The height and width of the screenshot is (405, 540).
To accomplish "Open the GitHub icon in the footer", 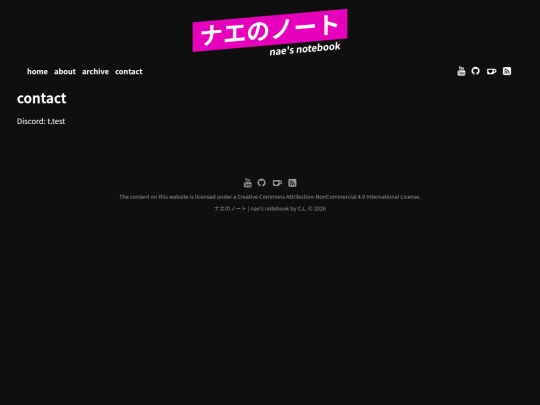I will point(261,183).
